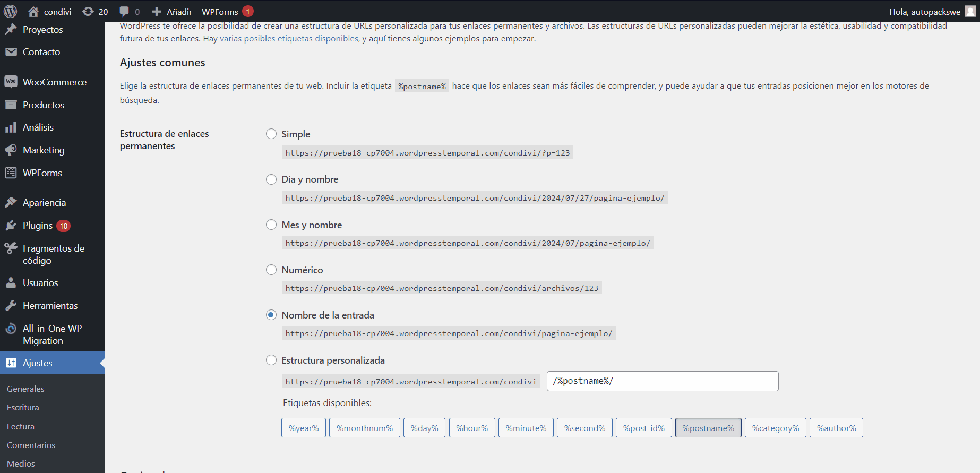The height and width of the screenshot is (473, 980).
Task: Open the updates icon showing 20
Action: click(x=95, y=12)
